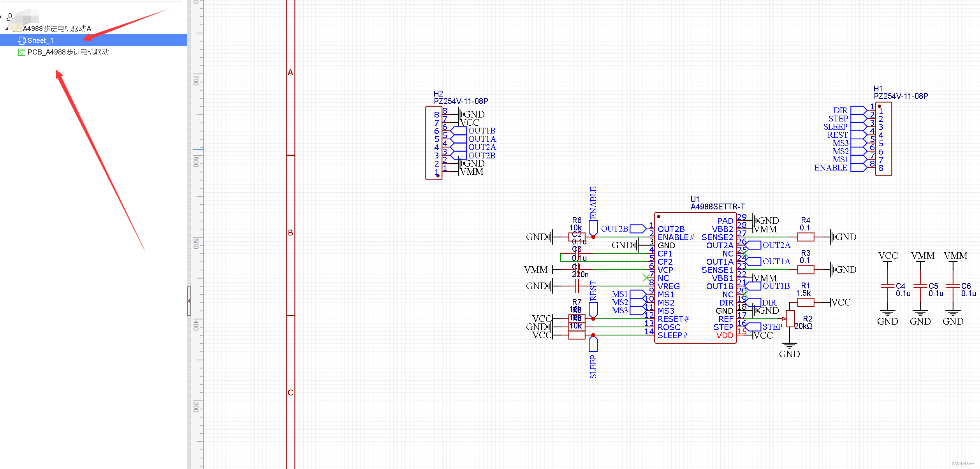Click the OUT1B net port at U1 pin 21
The image size is (980, 469).
[x=768, y=286]
